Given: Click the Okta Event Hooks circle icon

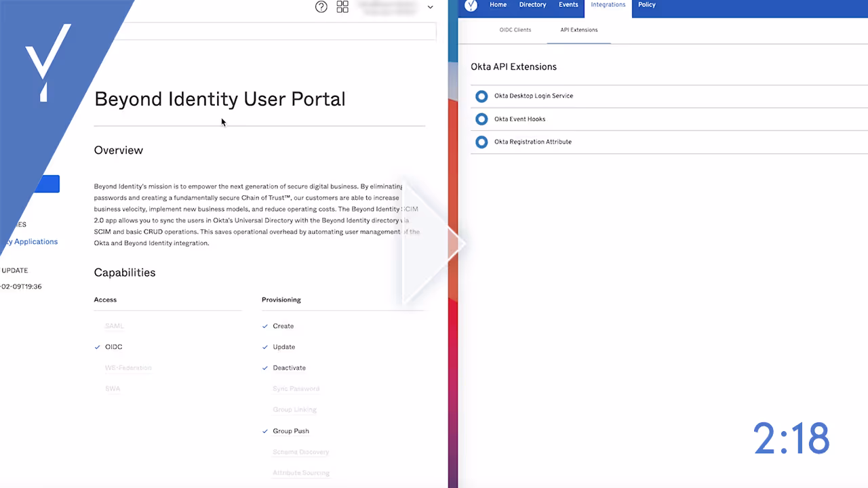Looking at the screenshot, I should pos(481,119).
